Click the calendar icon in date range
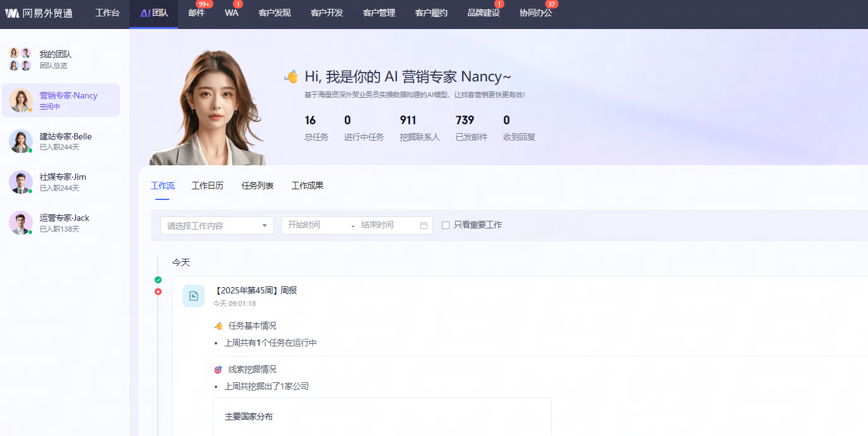Screen dimensions: 868x436 tap(424, 225)
